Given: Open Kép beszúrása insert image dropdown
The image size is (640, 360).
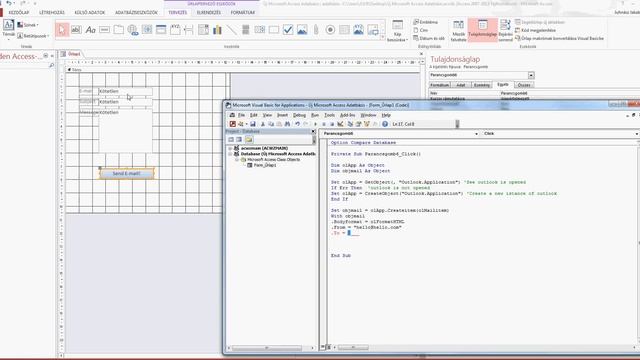Looking at the screenshot, I should pos(397,31).
